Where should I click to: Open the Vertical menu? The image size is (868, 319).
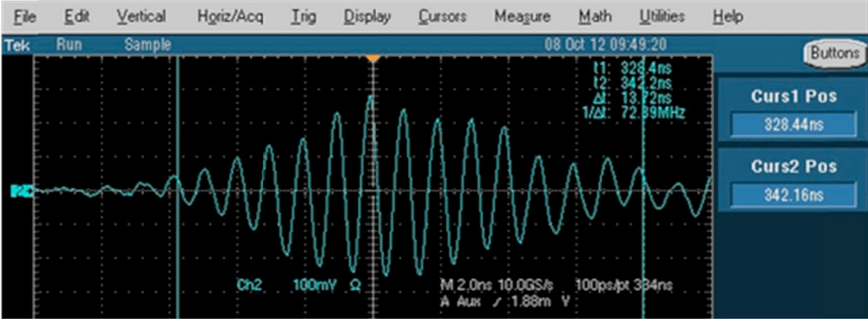point(141,17)
